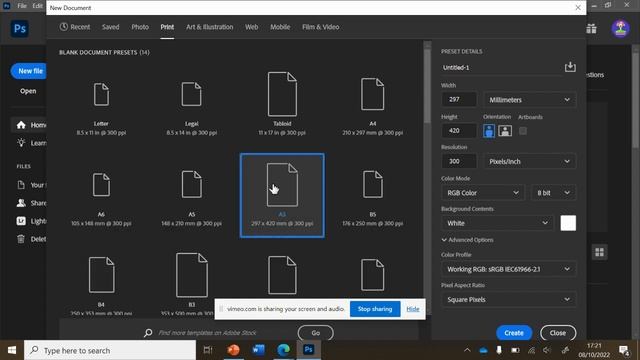Rename the Untitled-1 document name field
This screenshot has width=640, height=360.
(502, 67)
